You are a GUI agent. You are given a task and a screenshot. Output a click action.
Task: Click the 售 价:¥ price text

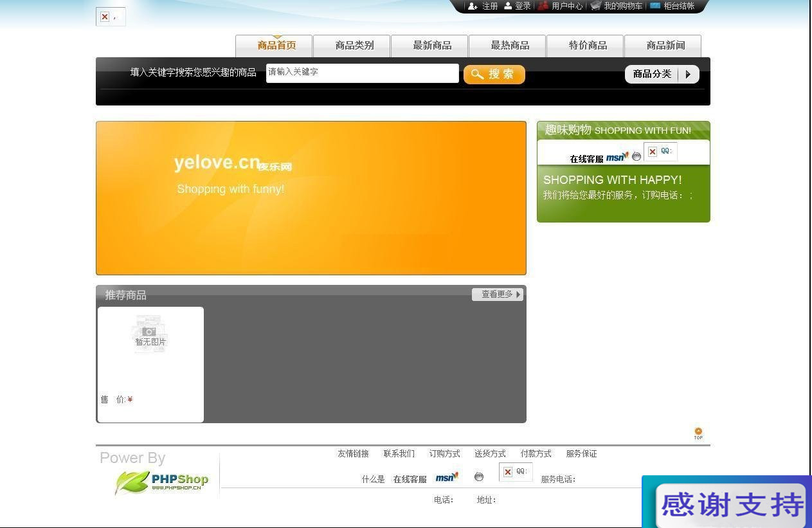(116, 399)
